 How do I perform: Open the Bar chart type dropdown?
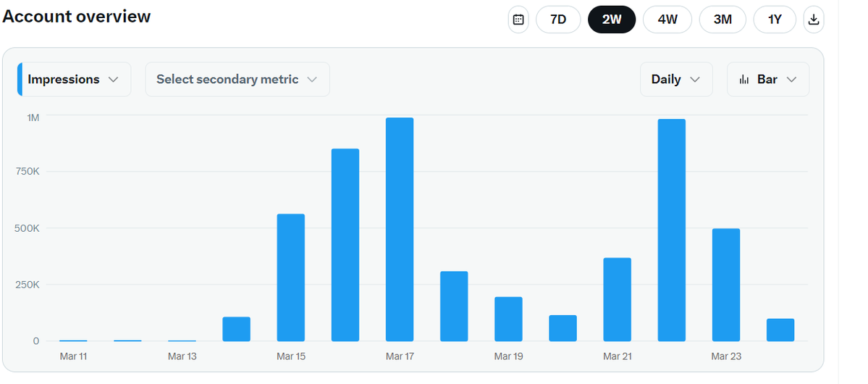coord(768,79)
